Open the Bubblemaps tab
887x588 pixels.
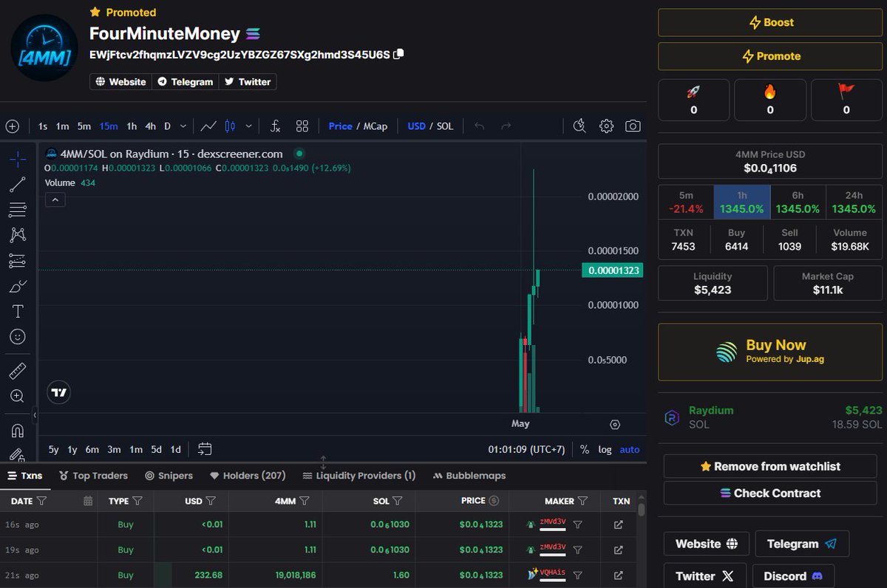pyautogui.click(x=469, y=476)
